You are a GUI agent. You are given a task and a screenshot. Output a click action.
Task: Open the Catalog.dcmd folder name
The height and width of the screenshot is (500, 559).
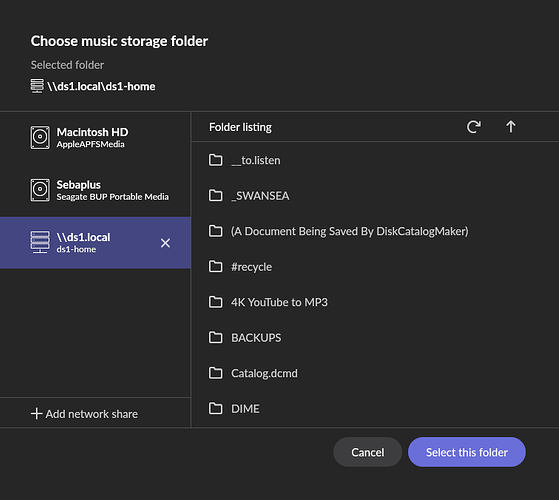(x=264, y=373)
